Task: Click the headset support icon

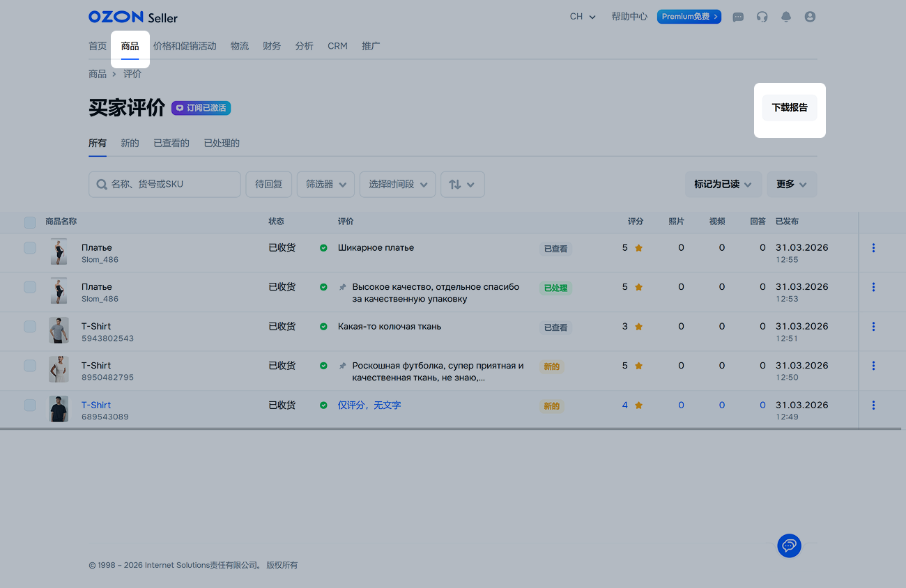Action: (762, 17)
